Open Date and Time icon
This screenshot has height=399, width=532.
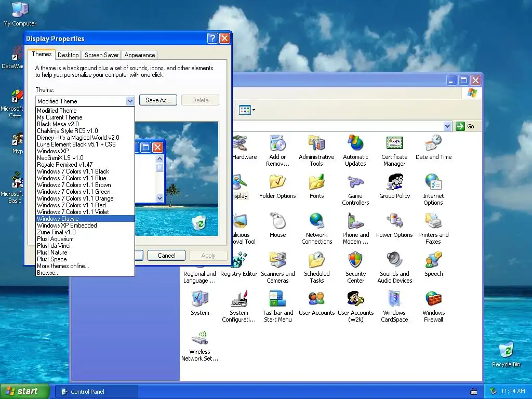click(x=433, y=147)
